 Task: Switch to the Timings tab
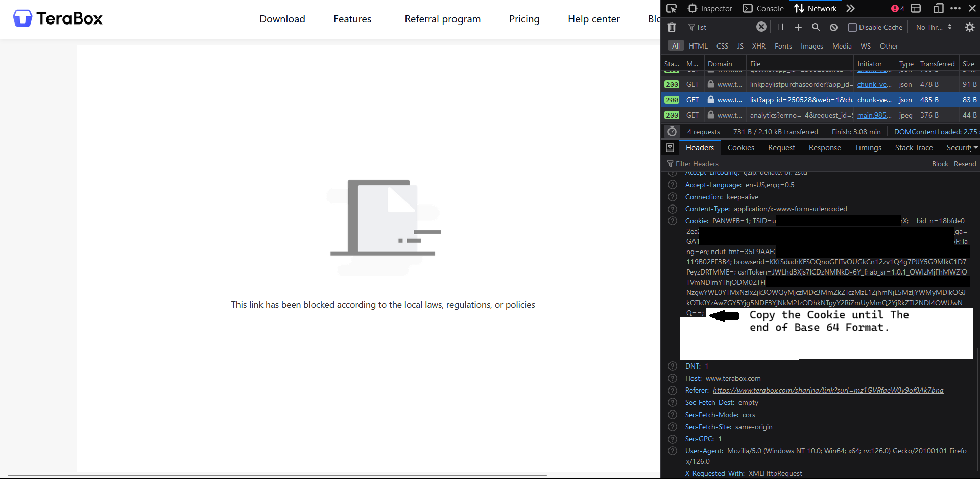click(868, 148)
